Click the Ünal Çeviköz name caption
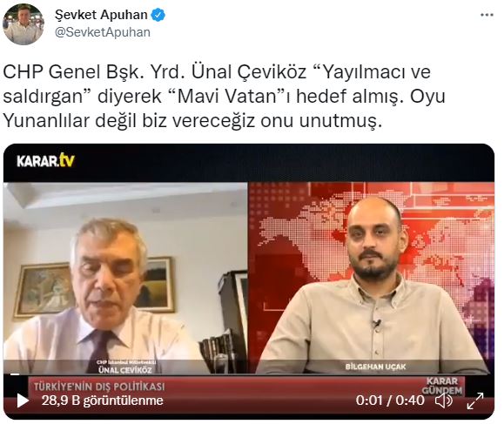Image resolution: width=504 pixels, height=424 pixels. tap(125, 370)
